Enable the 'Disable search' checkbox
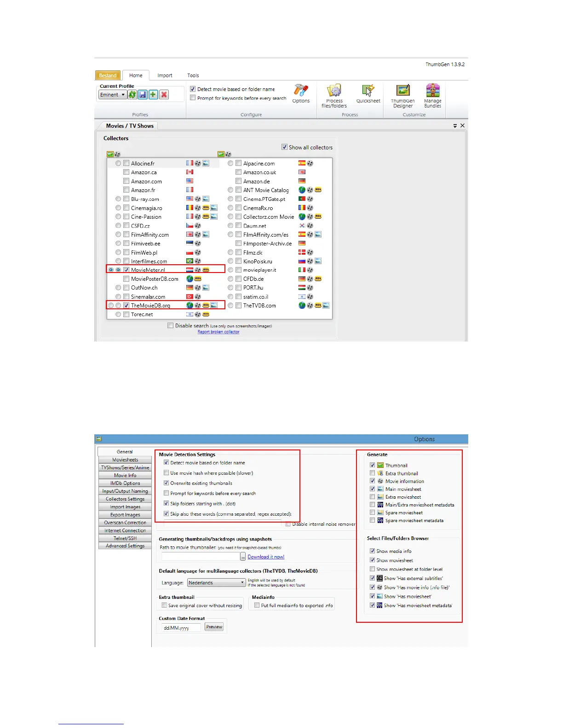The image size is (563, 728). point(170,325)
